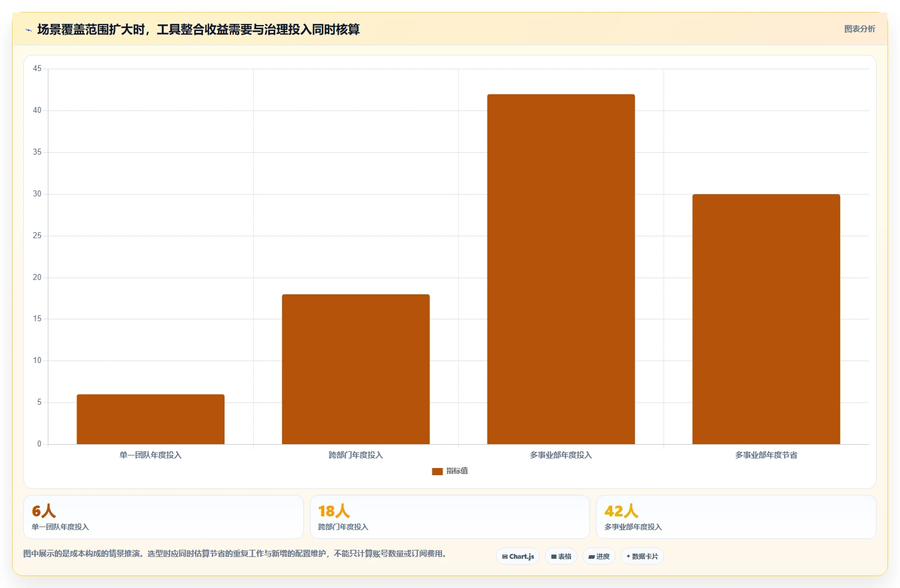Click the 多事业部年度投入 x-axis label
The image size is (900, 588).
561,455
